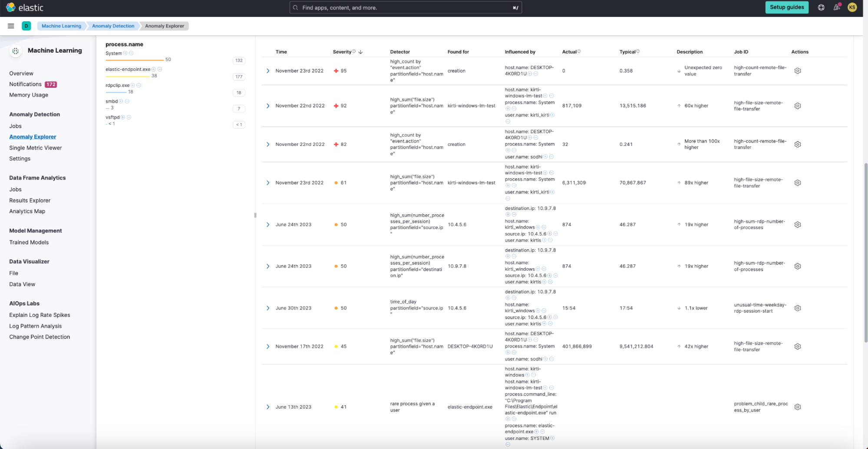Viewport: 868px width, 449px height.
Task: Add filter for smbd influencer
Action: (121, 101)
